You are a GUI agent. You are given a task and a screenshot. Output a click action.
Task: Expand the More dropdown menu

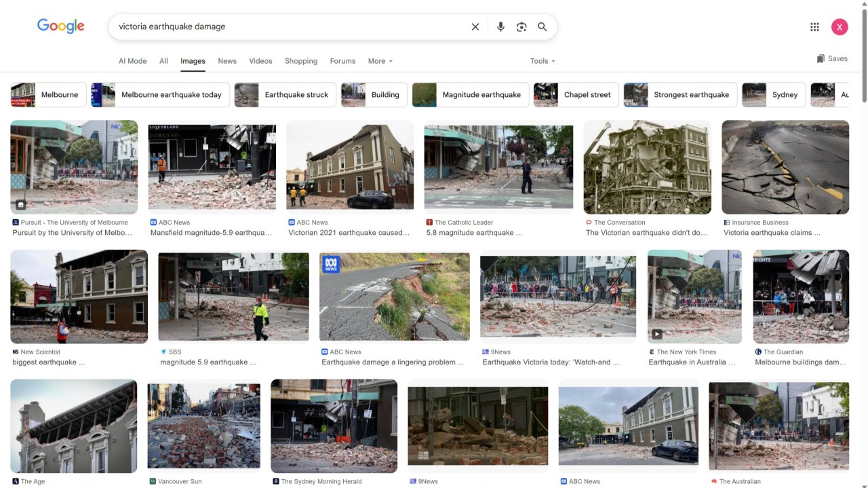tap(380, 61)
